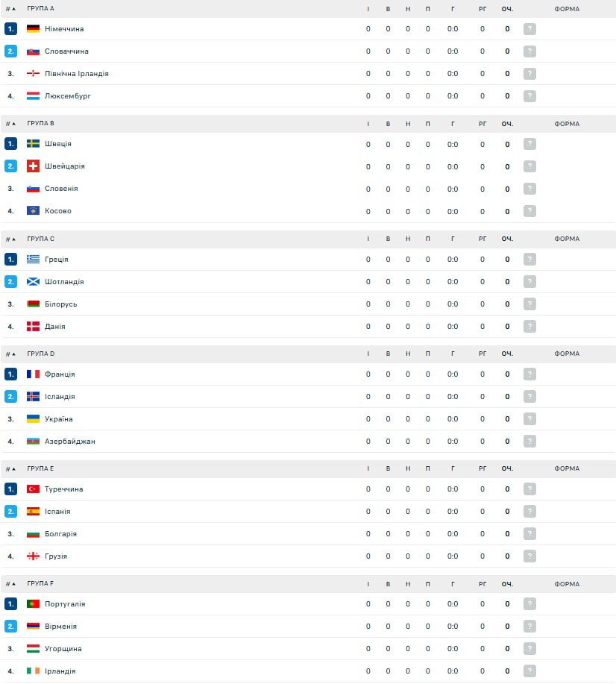This screenshot has width=616, height=684.
Task: Open the Іспанія team link
Action: (57, 512)
